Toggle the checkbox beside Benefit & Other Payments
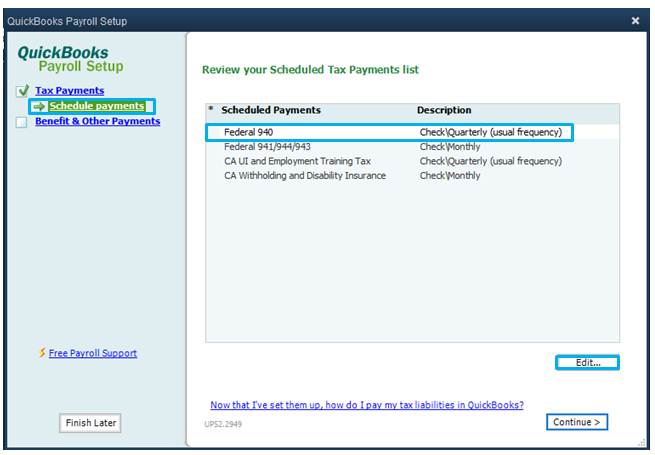Image resolution: width=655 pixels, height=455 pixels. pos(21,122)
